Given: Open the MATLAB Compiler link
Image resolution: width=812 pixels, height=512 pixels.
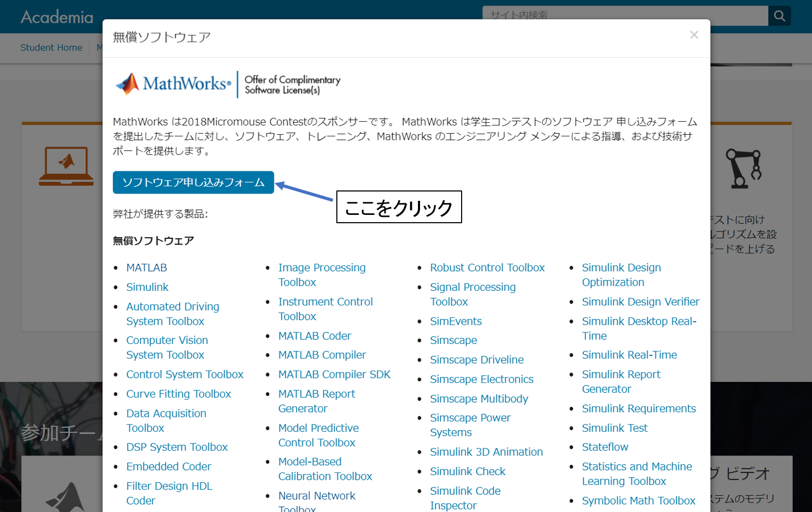Looking at the screenshot, I should click(322, 355).
